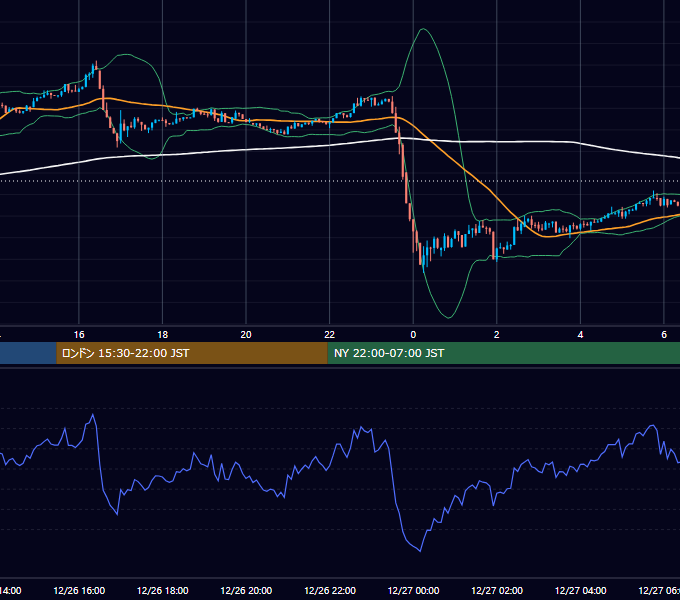This screenshot has width=680, height=600.
Task: Click the lower band trough after hour 0
Action: click(x=448, y=317)
